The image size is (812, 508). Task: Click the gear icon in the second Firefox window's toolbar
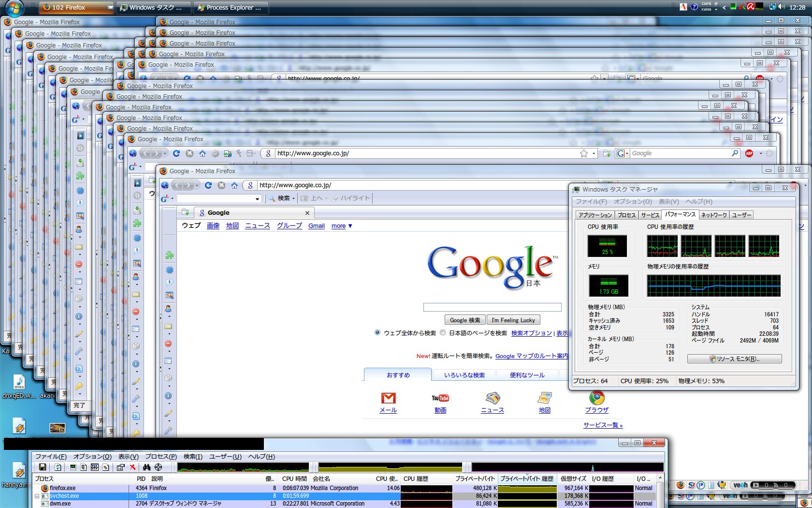click(x=215, y=153)
